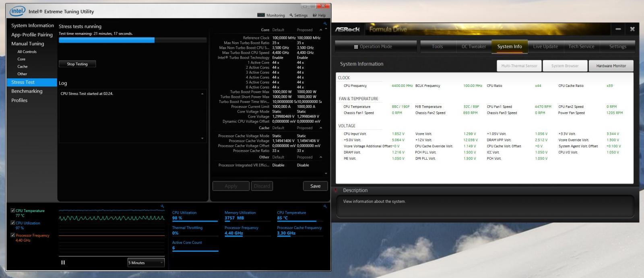Open Monitoring graph icon in Intel XTU

(261, 15)
